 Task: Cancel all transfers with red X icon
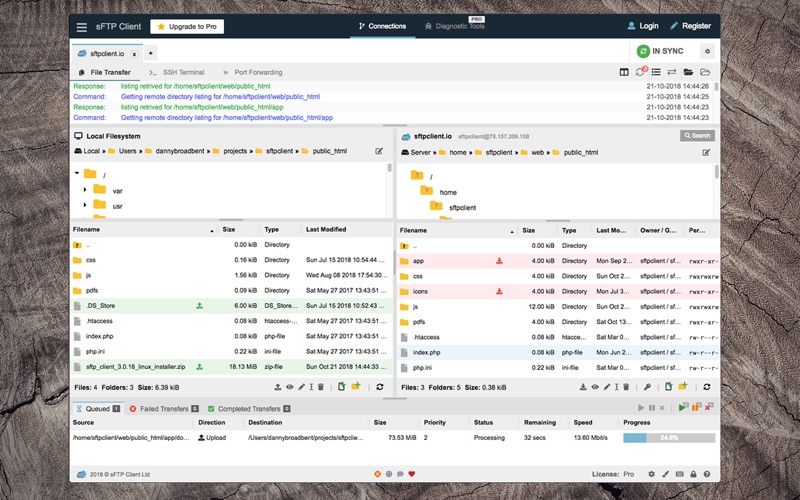point(709,407)
